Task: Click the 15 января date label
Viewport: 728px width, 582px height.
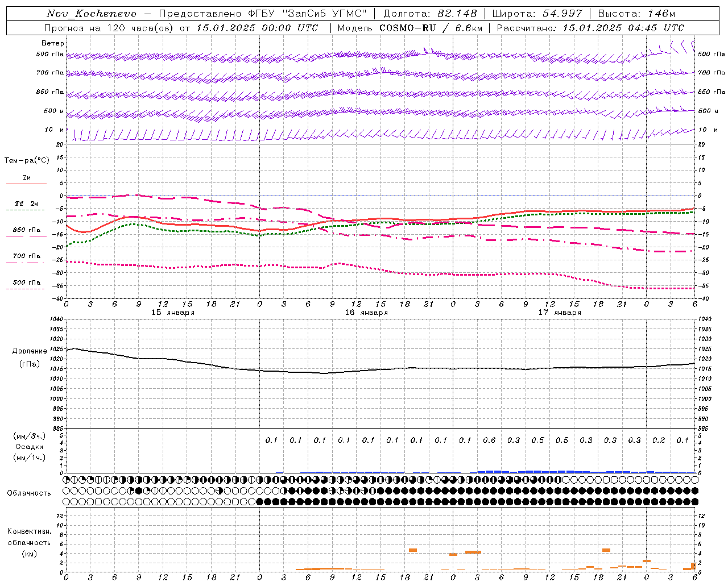Action: 173,313
